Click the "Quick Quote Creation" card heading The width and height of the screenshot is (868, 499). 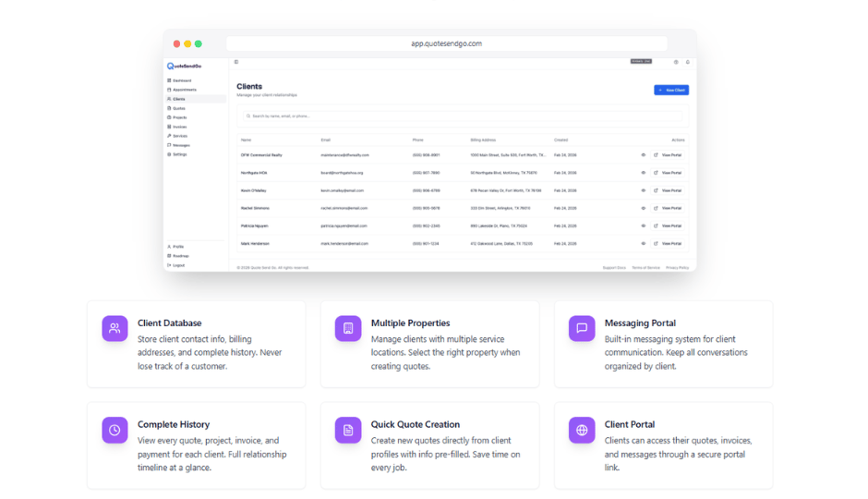point(416,424)
